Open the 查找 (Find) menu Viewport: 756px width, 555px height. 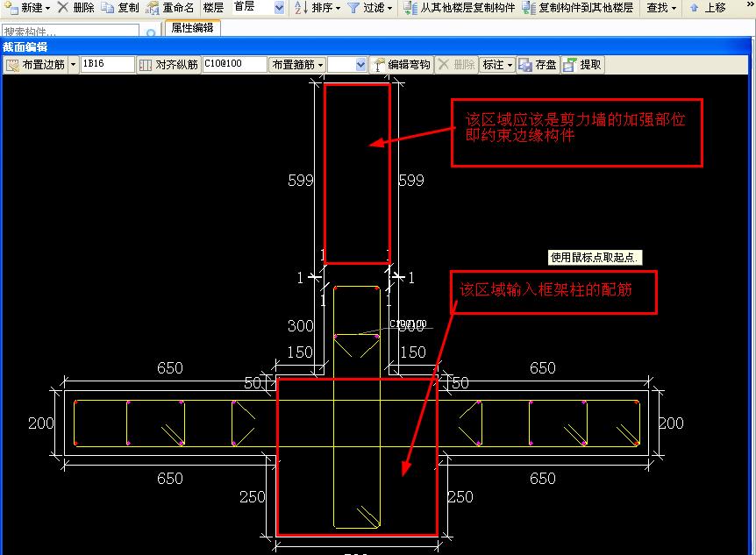point(661,8)
